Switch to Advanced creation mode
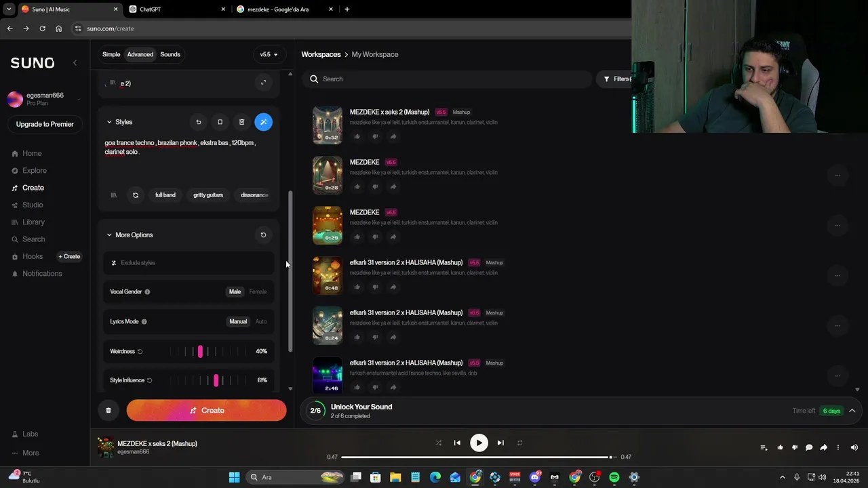 [140, 54]
